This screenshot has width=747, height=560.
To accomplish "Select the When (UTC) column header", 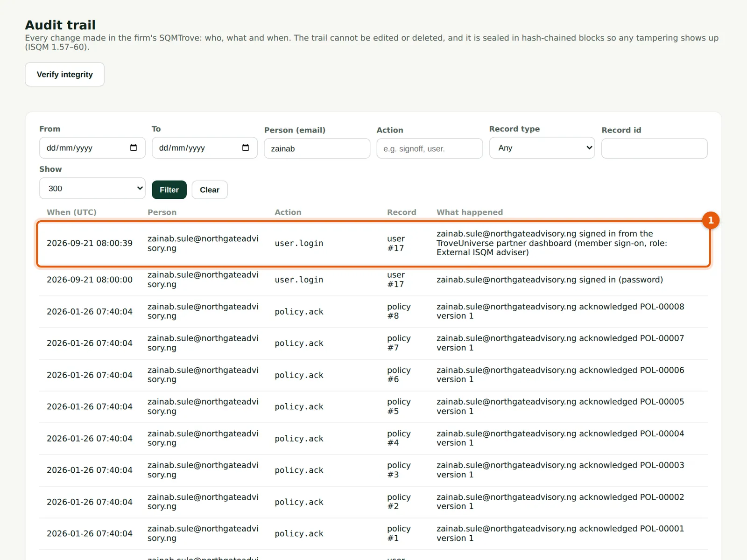I will [x=71, y=212].
